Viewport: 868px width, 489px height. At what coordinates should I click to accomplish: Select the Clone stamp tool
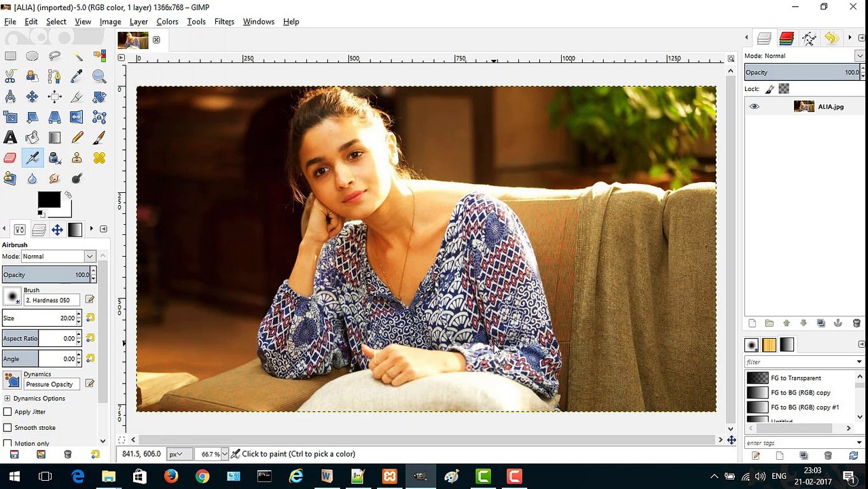click(77, 158)
